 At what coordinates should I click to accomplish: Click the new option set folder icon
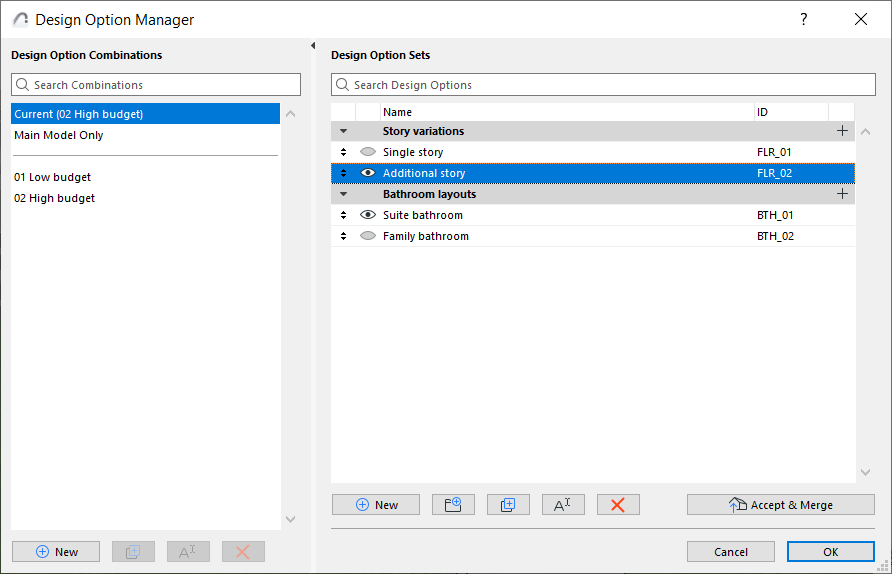[453, 505]
